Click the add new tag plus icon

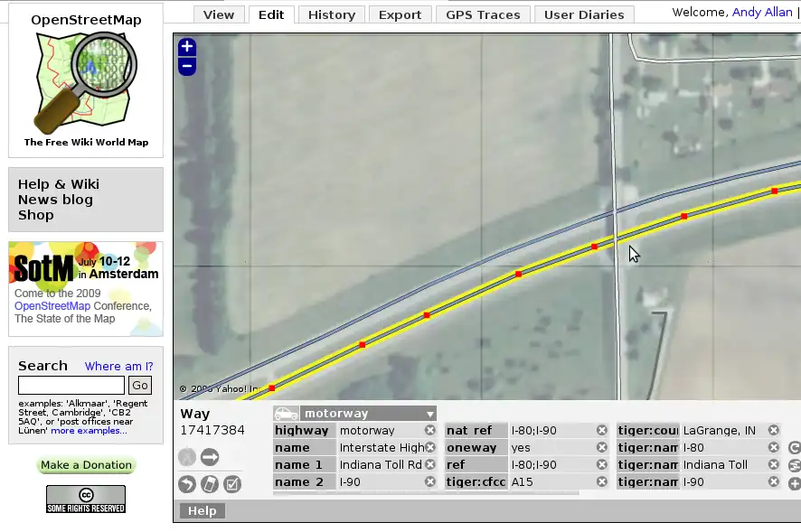(795, 483)
